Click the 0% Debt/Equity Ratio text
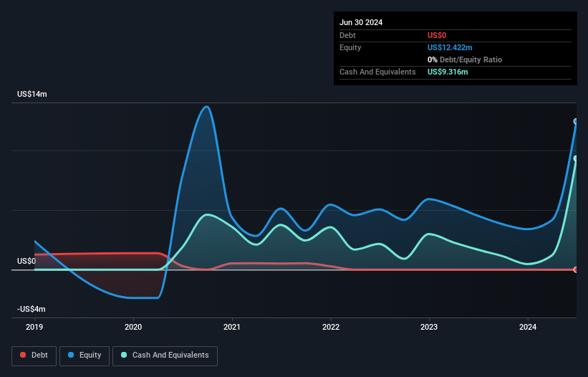588x377 pixels. click(x=465, y=59)
